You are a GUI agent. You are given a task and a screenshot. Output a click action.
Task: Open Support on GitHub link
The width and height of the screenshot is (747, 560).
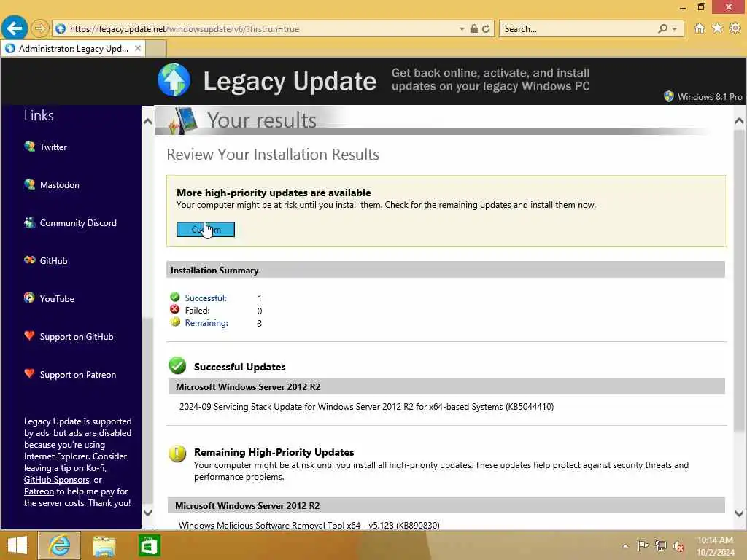coord(77,337)
